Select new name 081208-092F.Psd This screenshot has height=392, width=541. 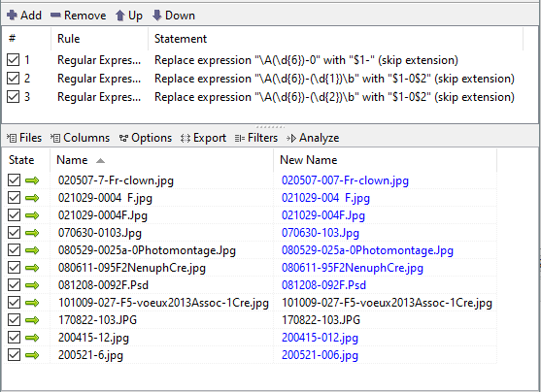pyautogui.click(x=323, y=285)
